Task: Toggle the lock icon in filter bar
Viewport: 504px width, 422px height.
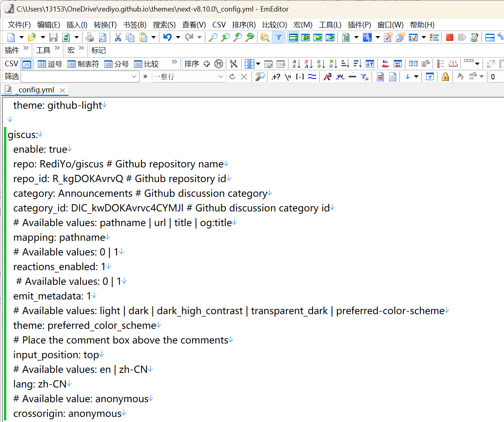Action: [445, 77]
